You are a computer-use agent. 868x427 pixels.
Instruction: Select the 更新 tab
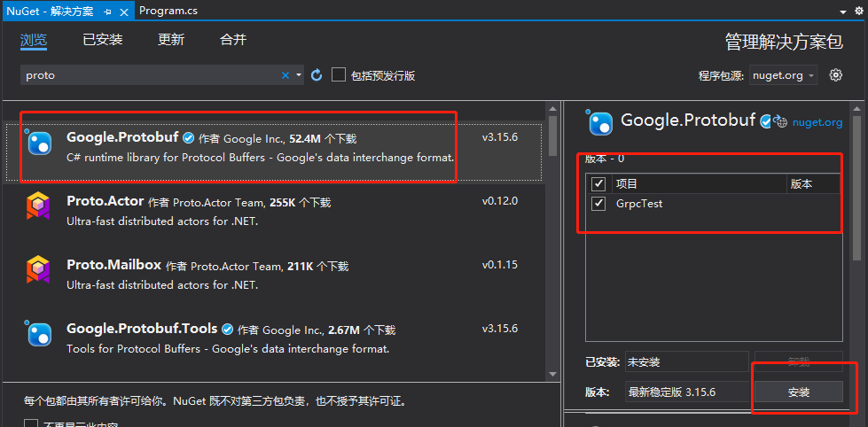pyautogui.click(x=171, y=40)
